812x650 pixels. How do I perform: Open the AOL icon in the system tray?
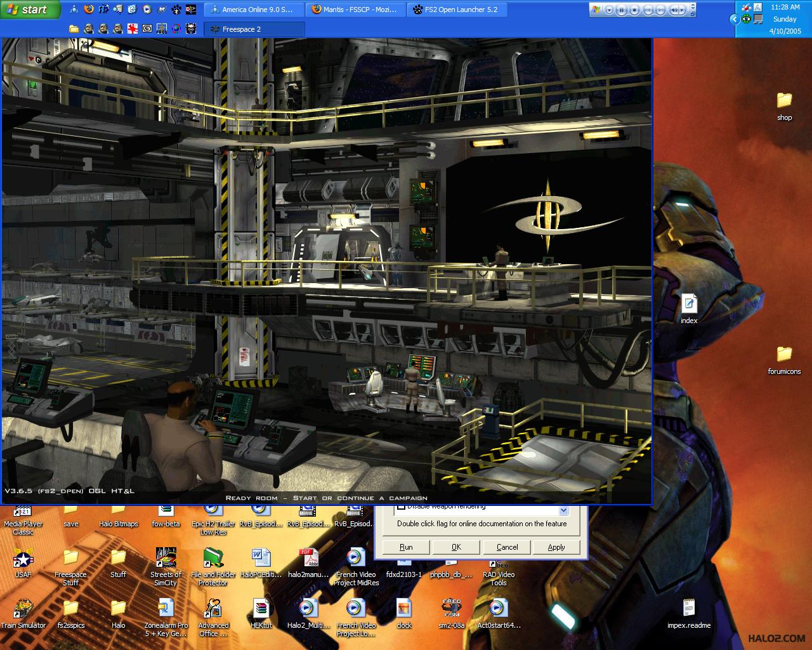click(x=757, y=8)
